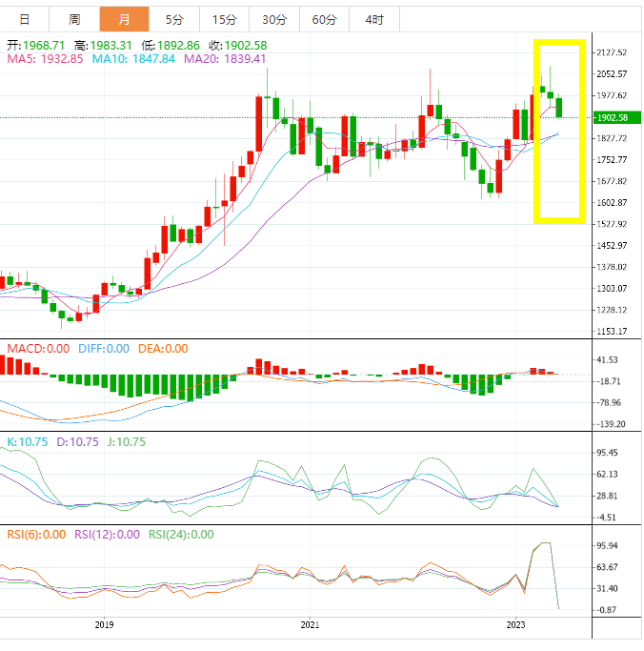Click the MA10: 1847.84 indicator label
The width and height of the screenshot is (644, 651).
(133, 59)
